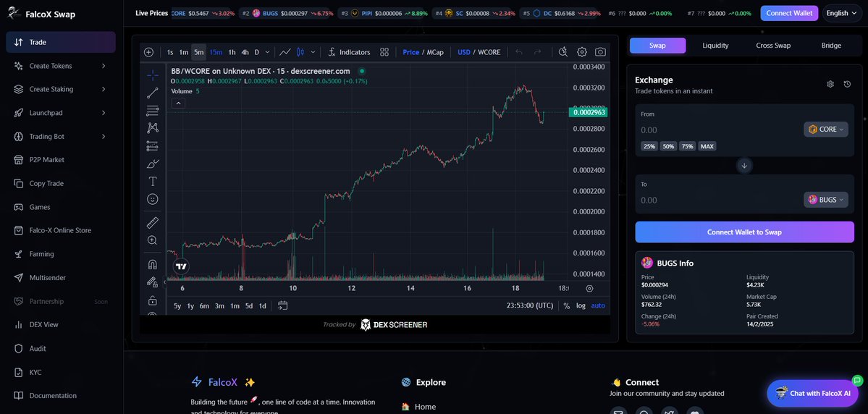The width and height of the screenshot is (868, 414).
Task: Switch to the Bridge tab
Action: [x=831, y=46]
